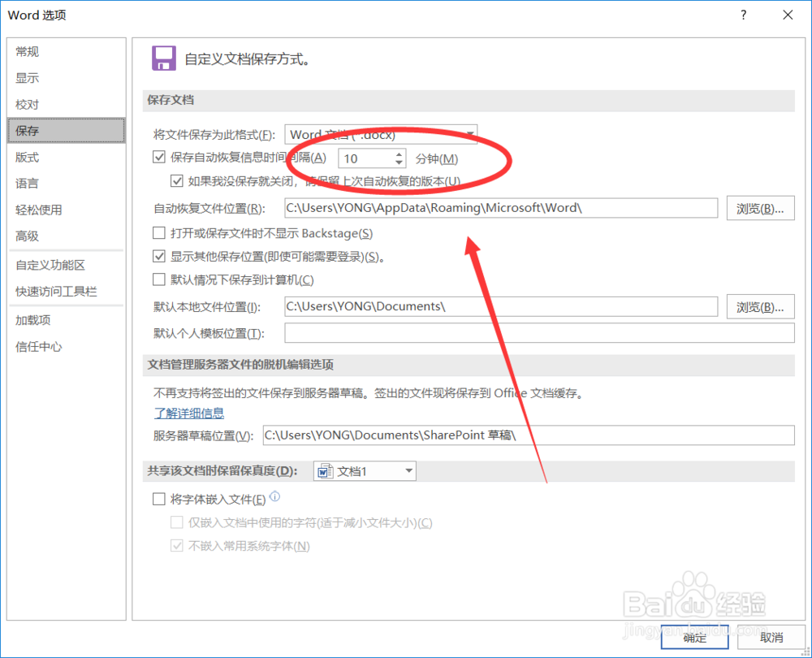The width and height of the screenshot is (812, 658).
Task: Open dialog help with the question mark icon
Action: (742, 15)
